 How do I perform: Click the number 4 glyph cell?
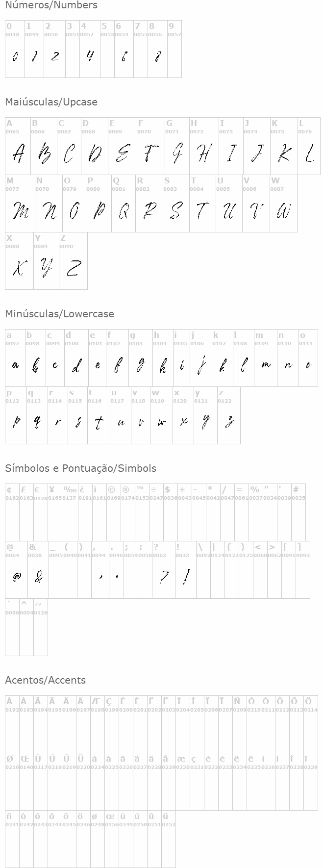90,49
